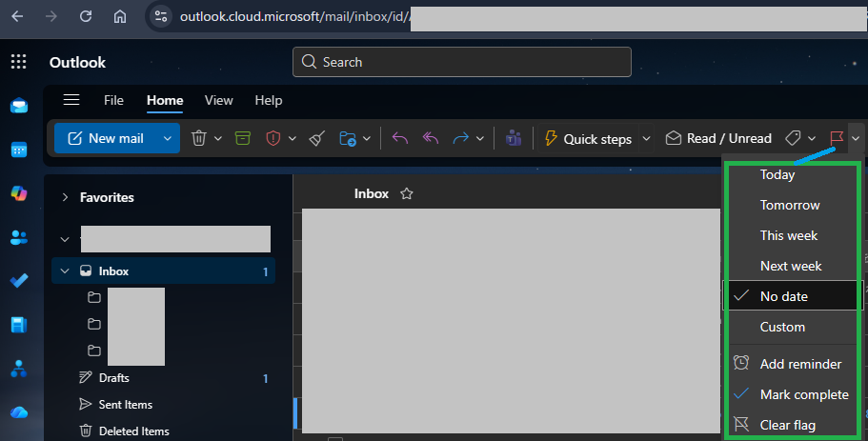This screenshot has width=868, height=441.
Task: Open OneDrive cloud icon in rail
Action: 19,412
